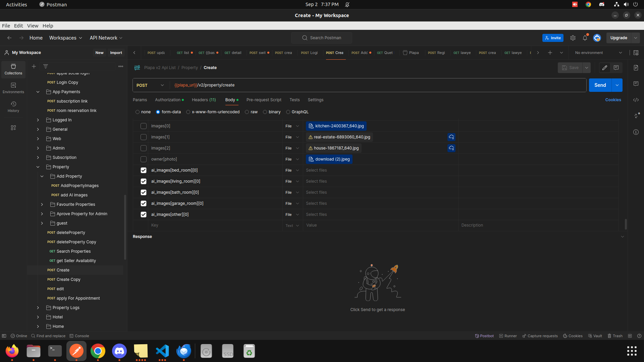Click the user avatar icon in header
The height and width of the screenshot is (362, 644).
pyautogui.click(x=597, y=38)
